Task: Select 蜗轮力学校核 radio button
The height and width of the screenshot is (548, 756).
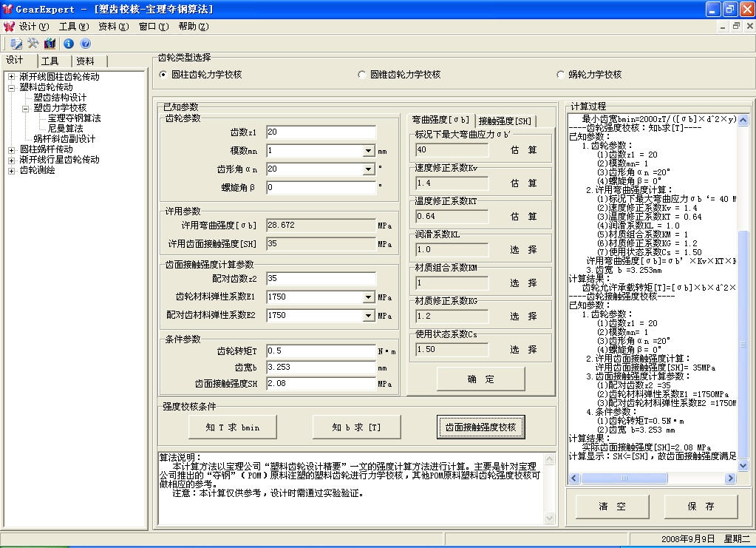Action: tap(560, 75)
